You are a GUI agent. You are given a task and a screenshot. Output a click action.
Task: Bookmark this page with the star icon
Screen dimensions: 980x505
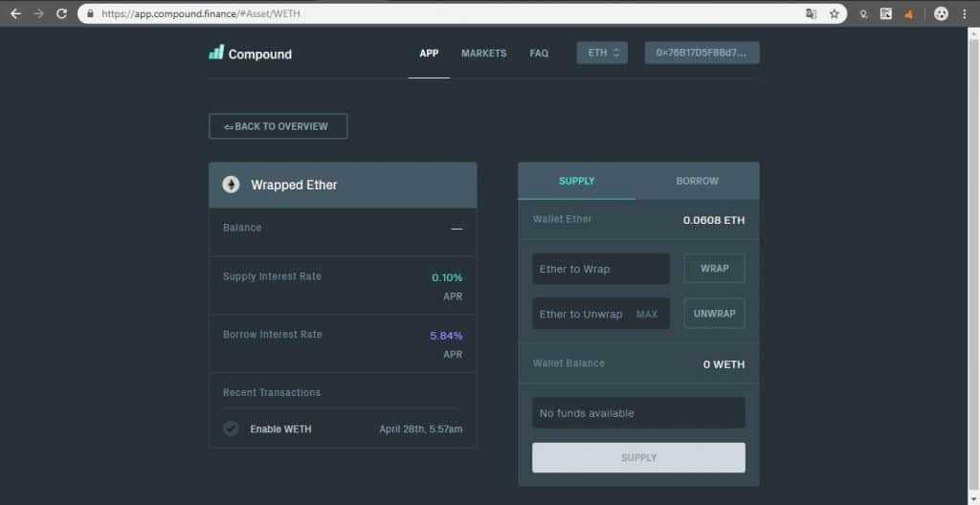[x=834, y=13]
